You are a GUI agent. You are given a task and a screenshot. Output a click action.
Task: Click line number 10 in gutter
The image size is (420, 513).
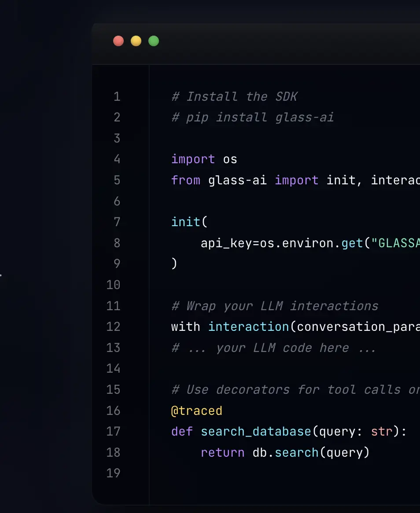click(x=113, y=285)
